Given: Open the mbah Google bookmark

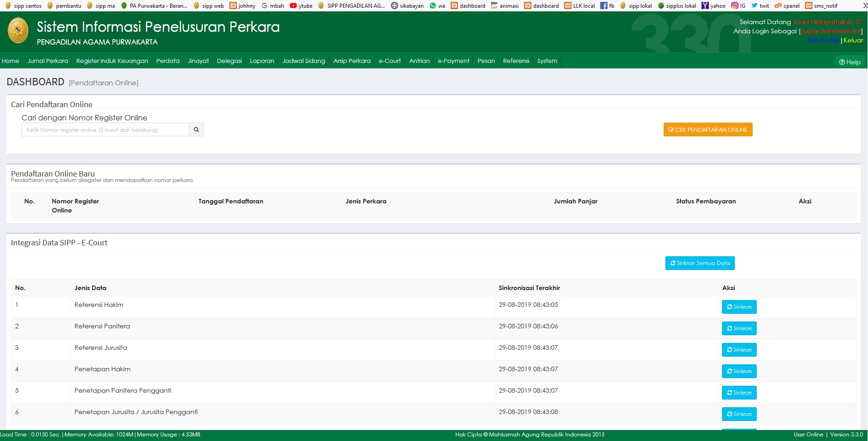Looking at the screenshot, I should pos(273,5).
